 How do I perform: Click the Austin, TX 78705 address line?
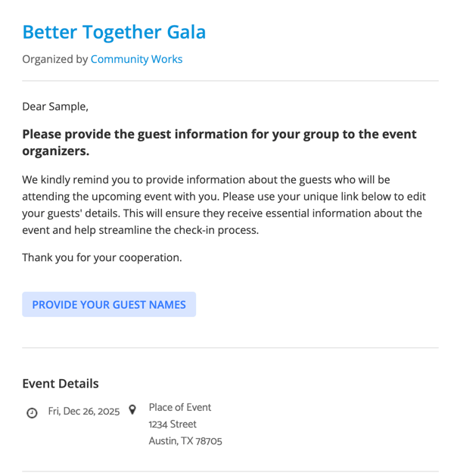pyautogui.click(x=185, y=440)
